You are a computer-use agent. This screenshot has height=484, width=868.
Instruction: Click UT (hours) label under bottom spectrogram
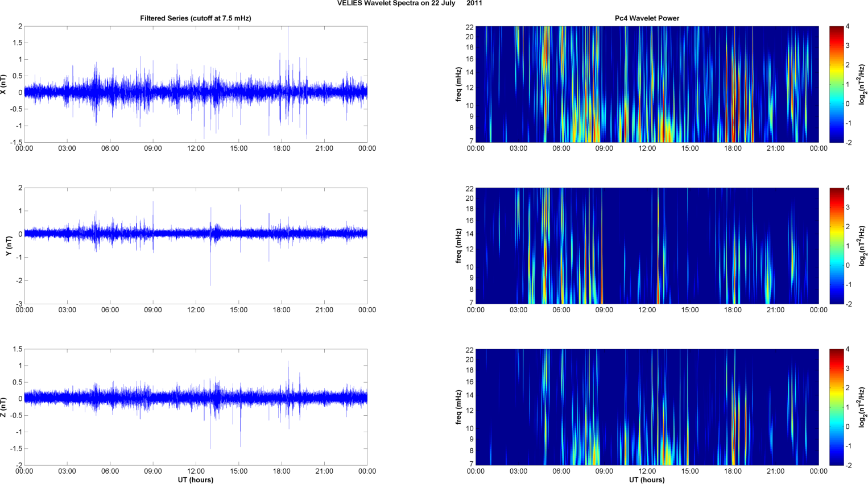pos(647,479)
